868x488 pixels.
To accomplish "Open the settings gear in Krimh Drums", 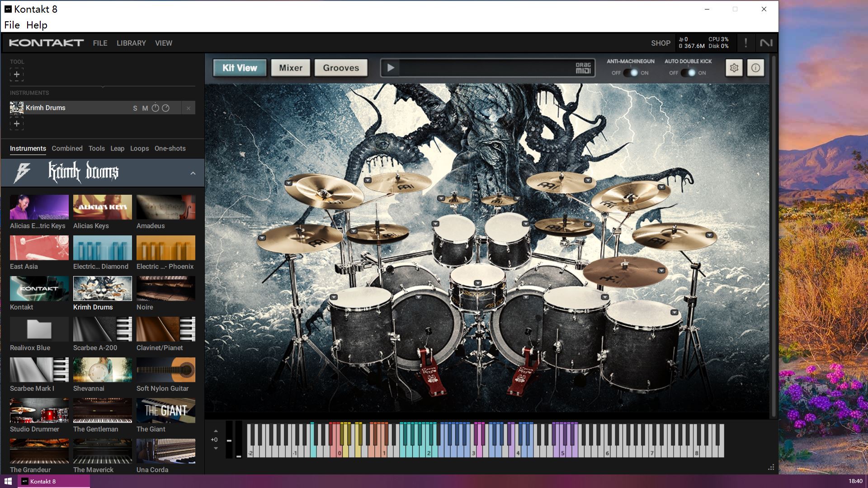I will [734, 68].
